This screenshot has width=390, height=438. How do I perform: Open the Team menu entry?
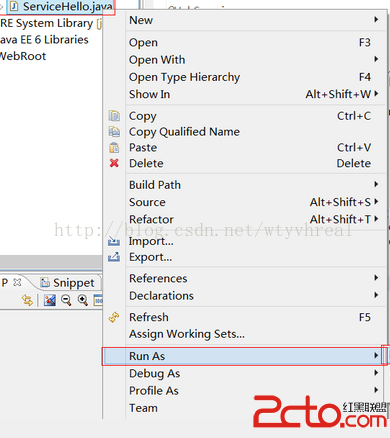pyautogui.click(x=244, y=408)
